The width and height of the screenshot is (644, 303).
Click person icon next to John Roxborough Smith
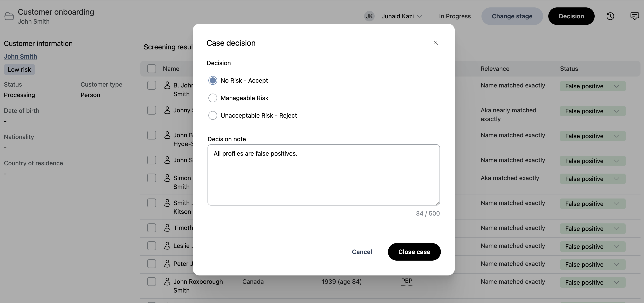pos(167,282)
